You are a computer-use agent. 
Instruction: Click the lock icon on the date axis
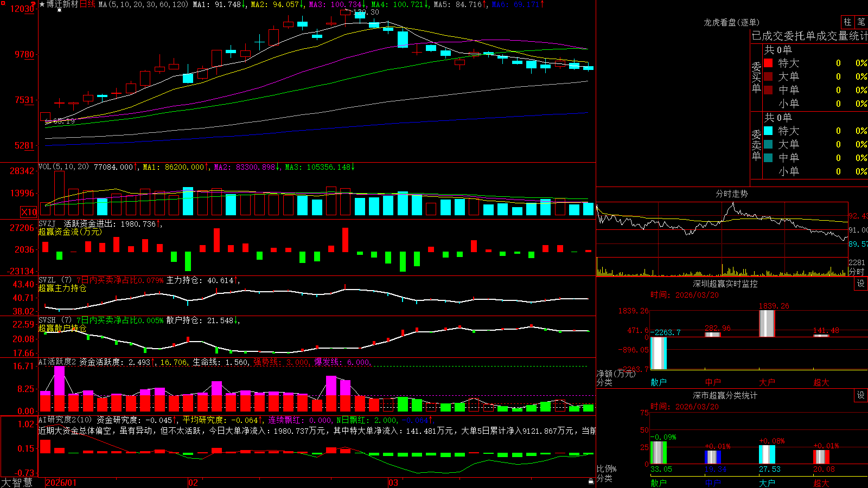point(591,481)
